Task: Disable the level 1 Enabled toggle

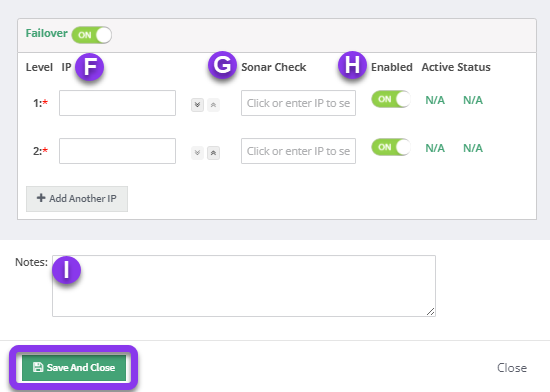Action: [391, 99]
